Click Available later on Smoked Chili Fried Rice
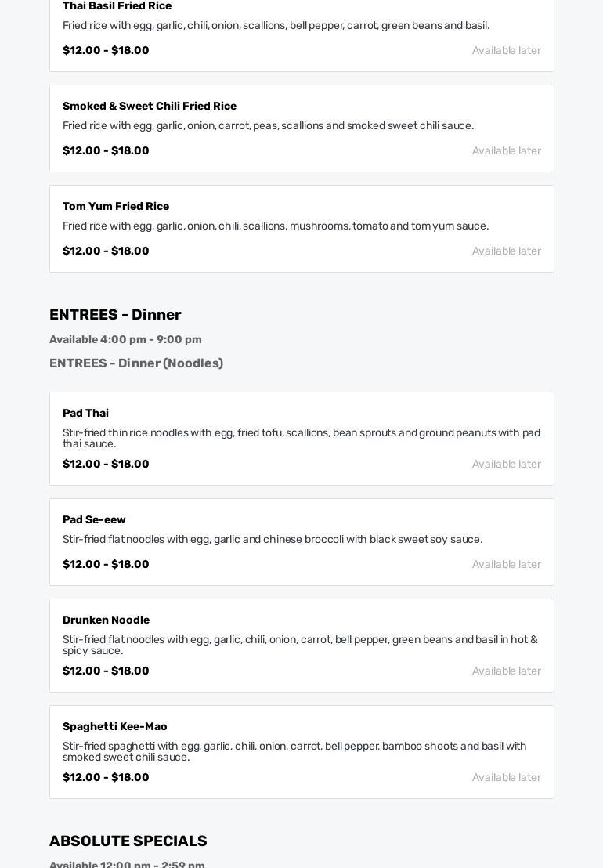This screenshot has width=603, height=868. pyautogui.click(x=506, y=150)
